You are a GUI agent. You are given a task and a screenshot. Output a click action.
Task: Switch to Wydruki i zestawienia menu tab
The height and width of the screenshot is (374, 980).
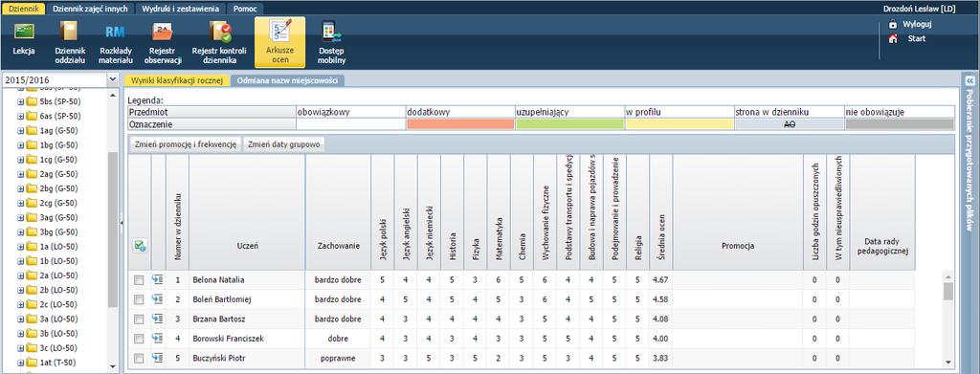pos(180,10)
